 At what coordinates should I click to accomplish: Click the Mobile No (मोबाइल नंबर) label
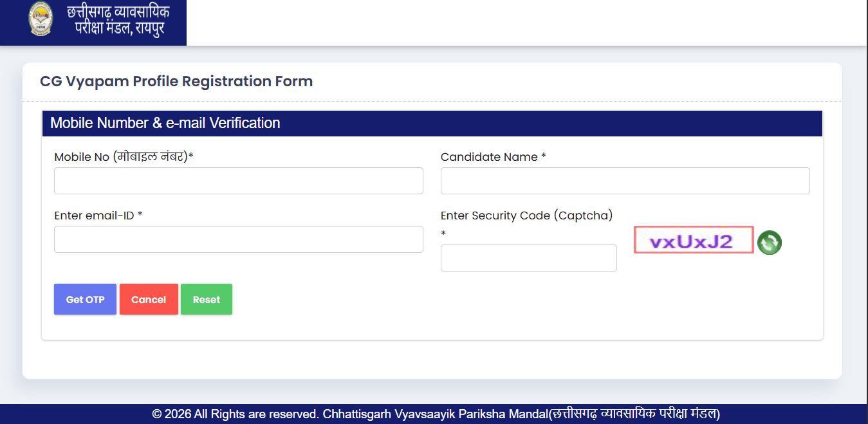pyautogui.click(x=124, y=156)
